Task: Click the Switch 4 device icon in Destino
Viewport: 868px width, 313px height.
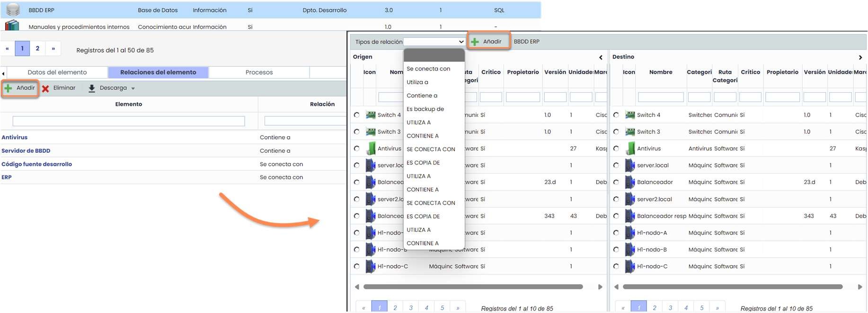Action: point(630,115)
